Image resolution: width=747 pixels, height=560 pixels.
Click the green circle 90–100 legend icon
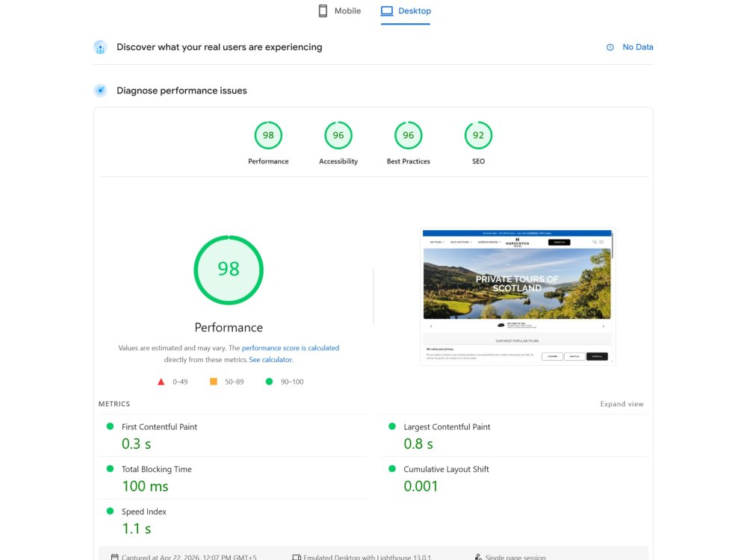click(x=269, y=382)
